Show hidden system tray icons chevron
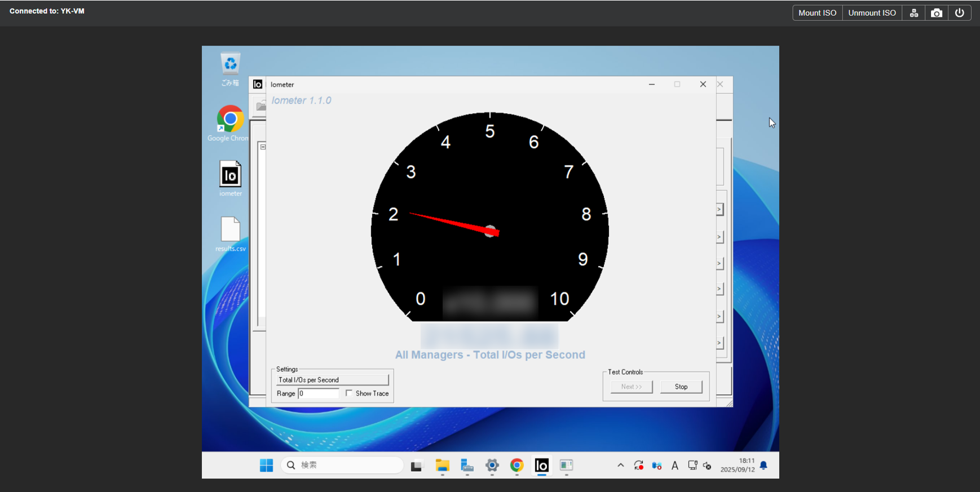Image resolution: width=980 pixels, height=492 pixels. tap(620, 466)
